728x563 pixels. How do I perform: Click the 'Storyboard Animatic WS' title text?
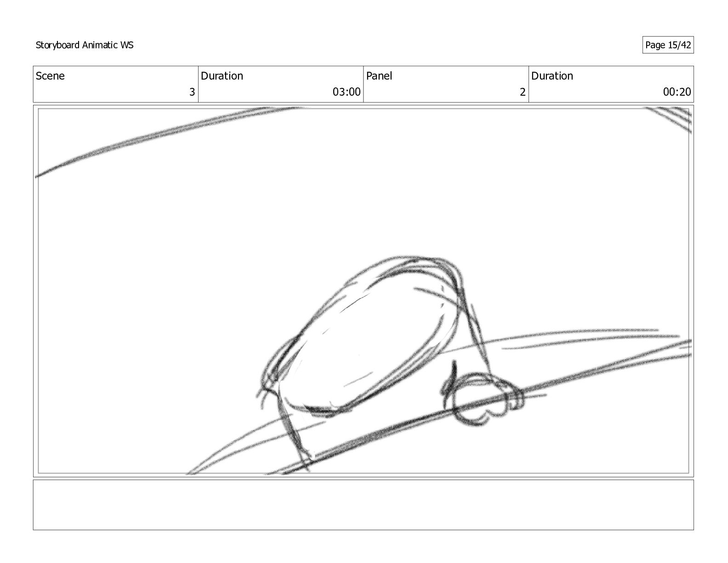[85, 45]
